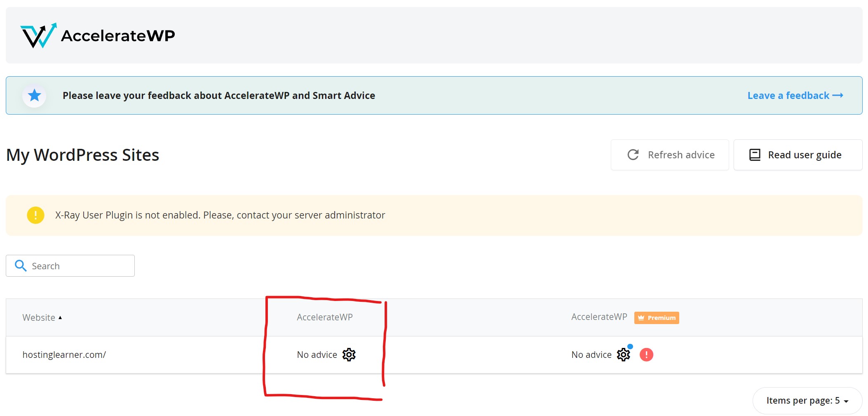Click the AccelerateWP Premium column header text
The height and width of the screenshot is (416, 868).
tap(599, 317)
